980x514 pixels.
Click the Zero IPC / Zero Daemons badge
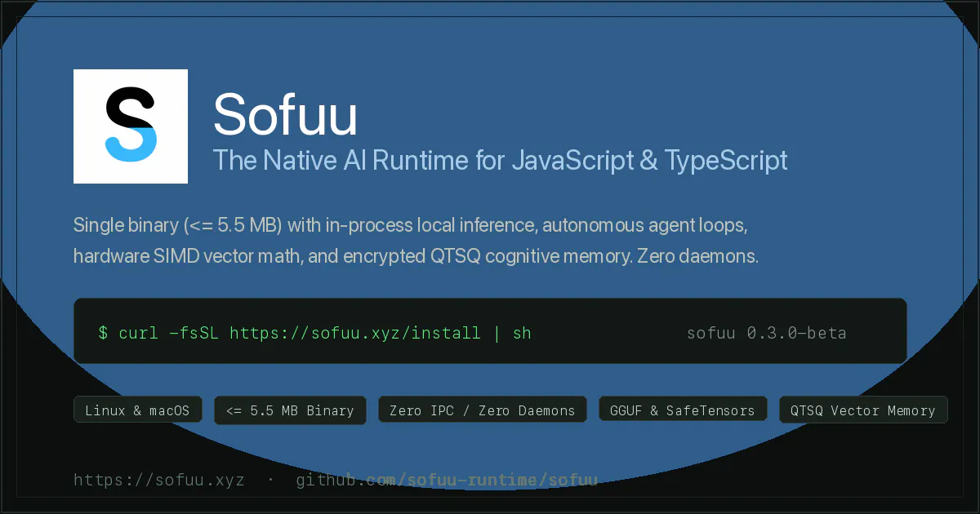[x=482, y=410]
